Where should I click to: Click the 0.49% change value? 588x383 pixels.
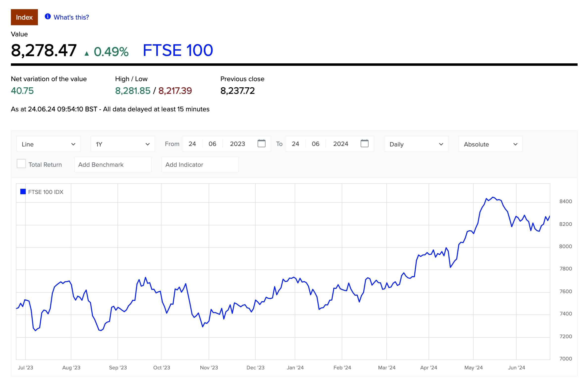point(111,52)
